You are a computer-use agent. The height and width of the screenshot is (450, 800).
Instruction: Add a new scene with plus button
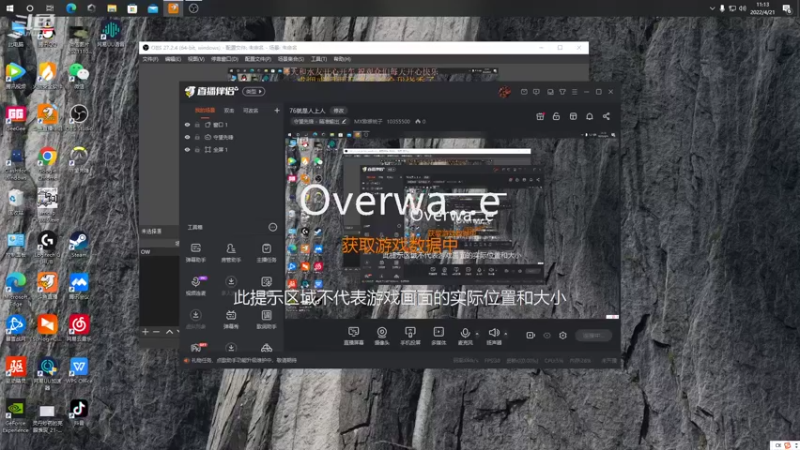coord(277,110)
